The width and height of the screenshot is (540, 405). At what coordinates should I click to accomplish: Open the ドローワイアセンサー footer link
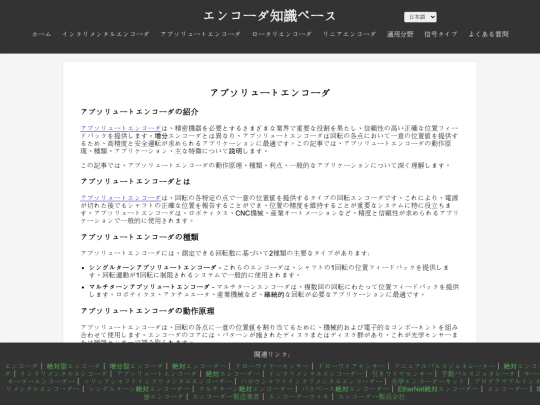point(351,366)
